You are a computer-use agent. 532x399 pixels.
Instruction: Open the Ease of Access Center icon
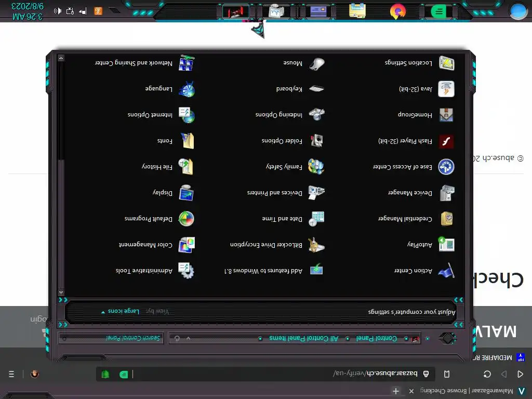(446, 167)
